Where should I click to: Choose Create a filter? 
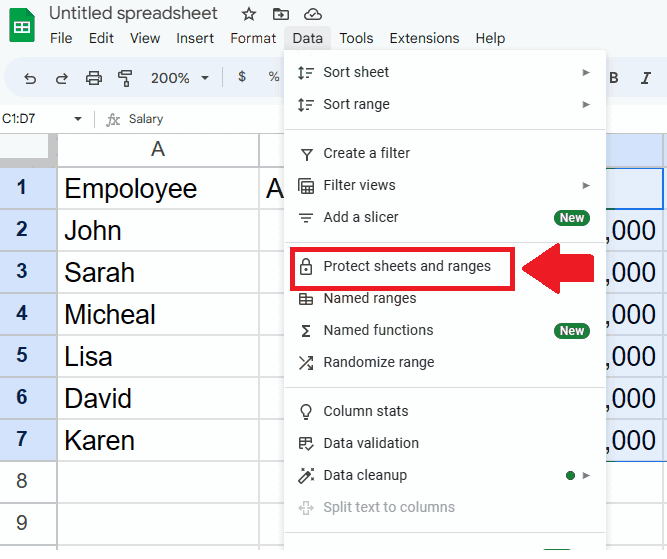point(445,154)
